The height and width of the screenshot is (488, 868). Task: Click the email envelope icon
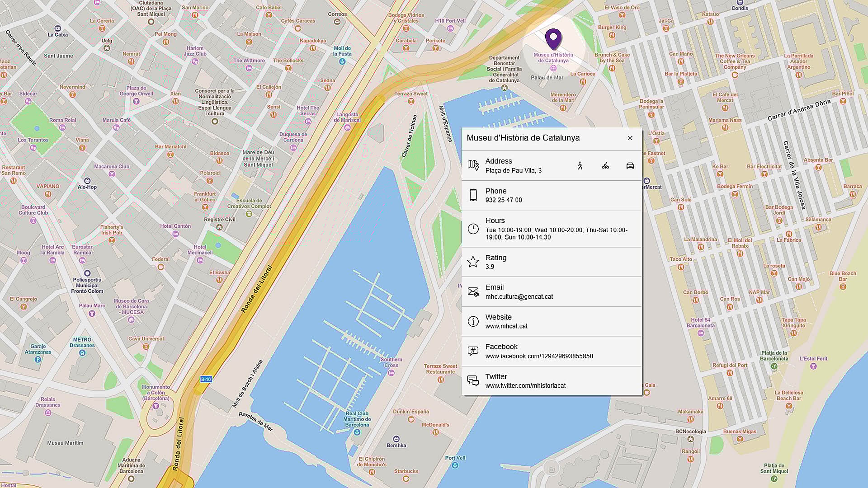(x=473, y=291)
